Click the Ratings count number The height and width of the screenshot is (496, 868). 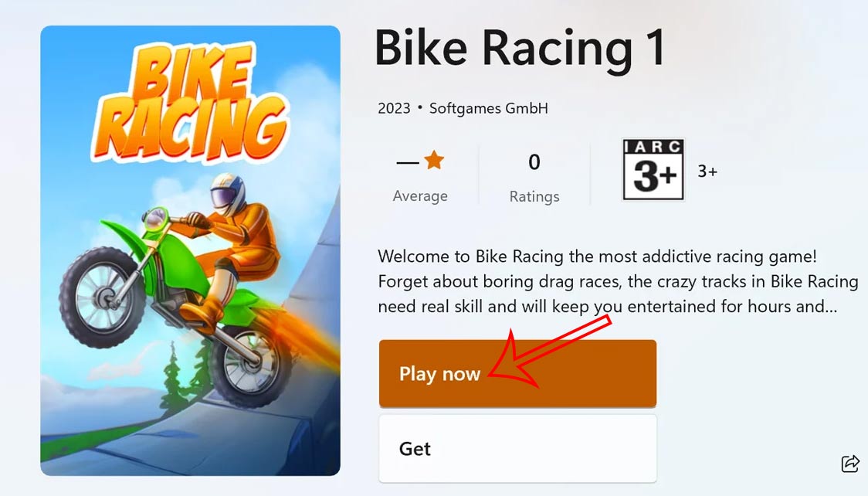pos(534,163)
